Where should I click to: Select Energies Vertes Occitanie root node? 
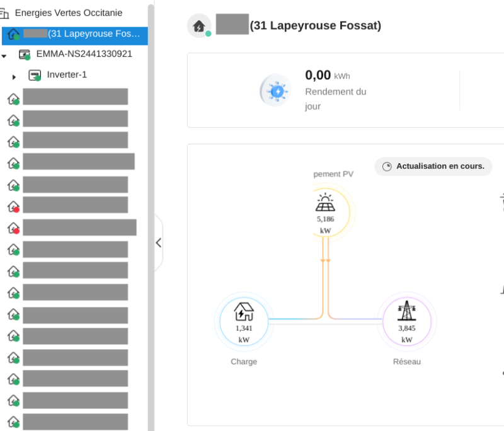click(68, 13)
